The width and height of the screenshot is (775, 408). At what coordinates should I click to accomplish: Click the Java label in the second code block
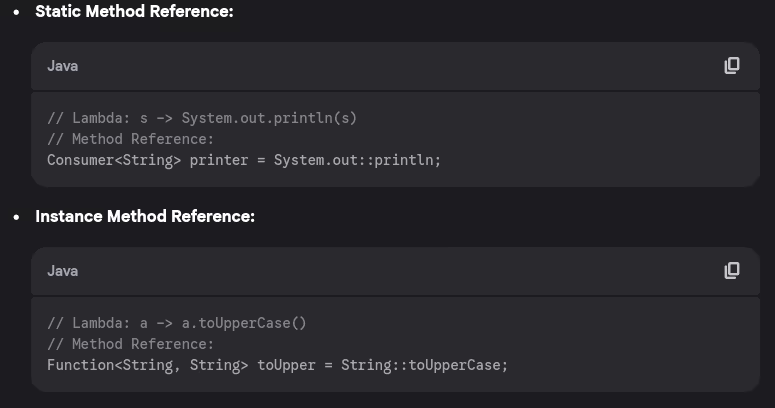click(x=62, y=271)
